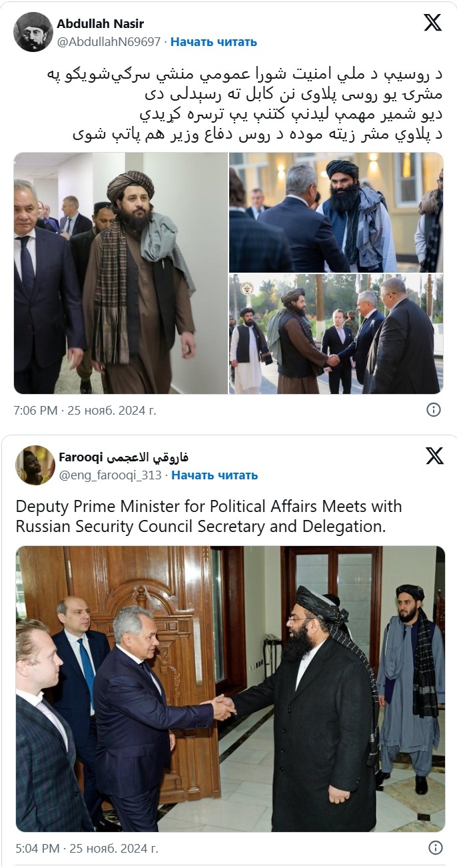This screenshot has height=868, width=457.
Task: Click the Abdullah Nasir display name
Action: (101, 24)
